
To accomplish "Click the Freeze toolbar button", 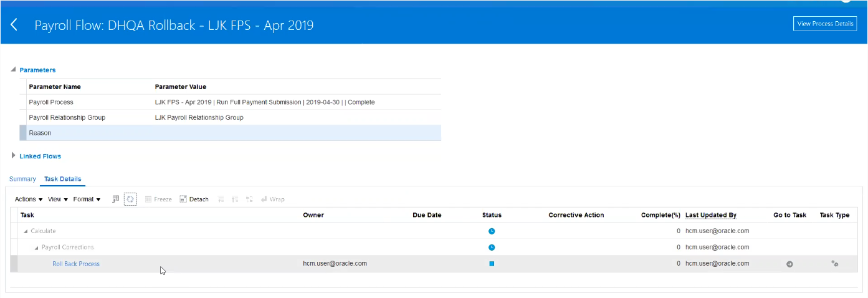I will (x=158, y=199).
